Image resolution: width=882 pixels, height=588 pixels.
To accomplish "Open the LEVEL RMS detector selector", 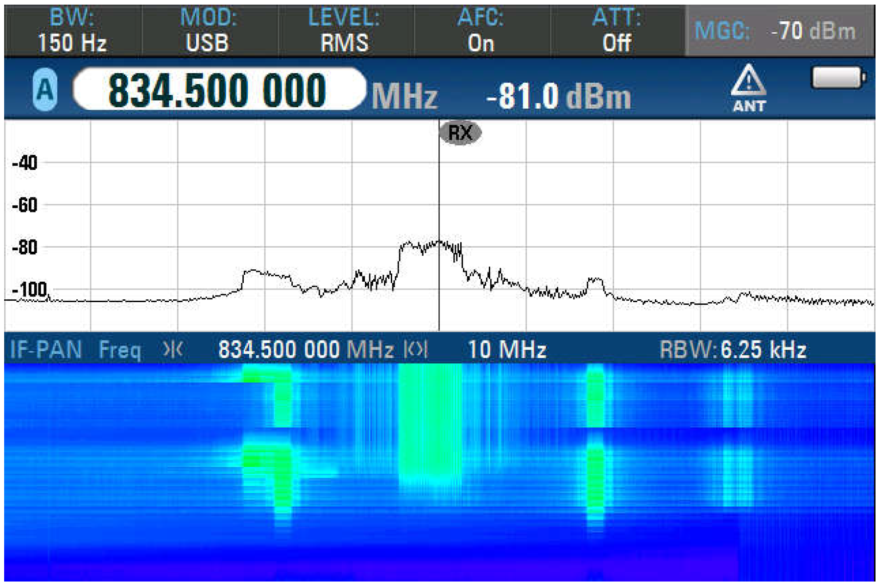I will click(344, 31).
